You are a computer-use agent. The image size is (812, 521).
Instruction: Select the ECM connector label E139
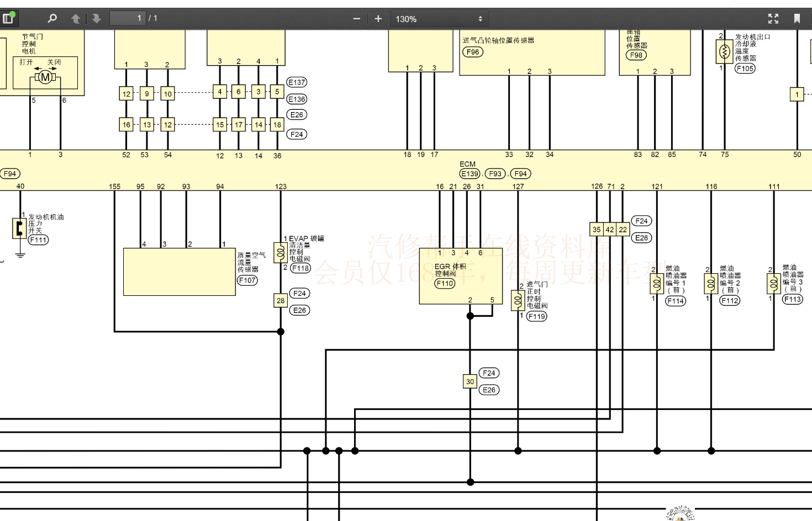point(469,173)
